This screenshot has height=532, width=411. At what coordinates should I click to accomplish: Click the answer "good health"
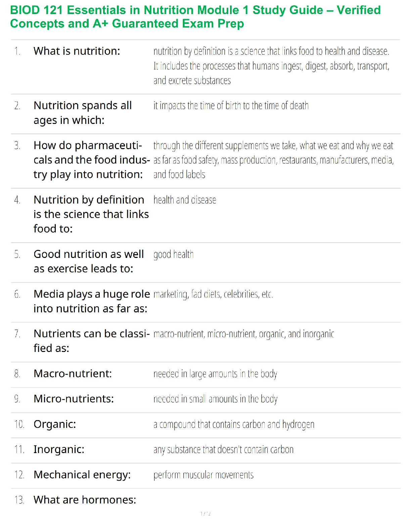(x=173, y=255)
